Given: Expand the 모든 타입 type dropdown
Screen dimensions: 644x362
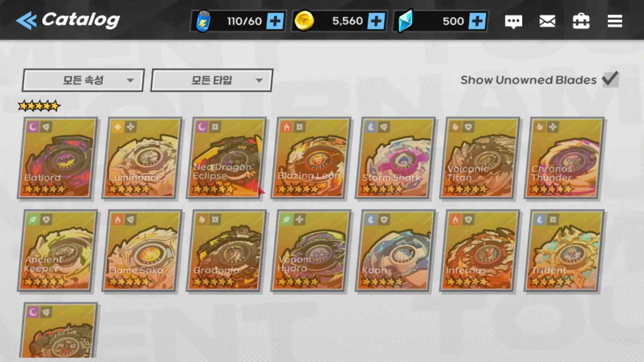Looking at the screenshot, I should point(212,80).
